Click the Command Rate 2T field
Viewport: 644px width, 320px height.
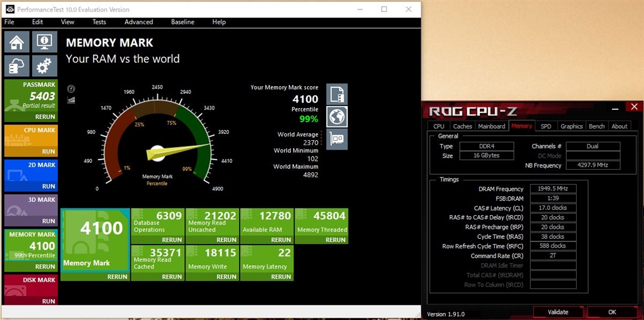point(553,255)
